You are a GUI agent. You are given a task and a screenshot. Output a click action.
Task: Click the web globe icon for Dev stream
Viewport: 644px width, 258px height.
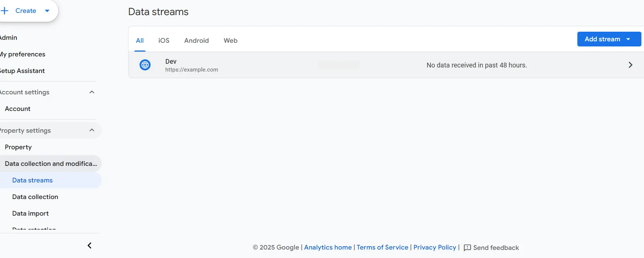(x=145, y=65)
